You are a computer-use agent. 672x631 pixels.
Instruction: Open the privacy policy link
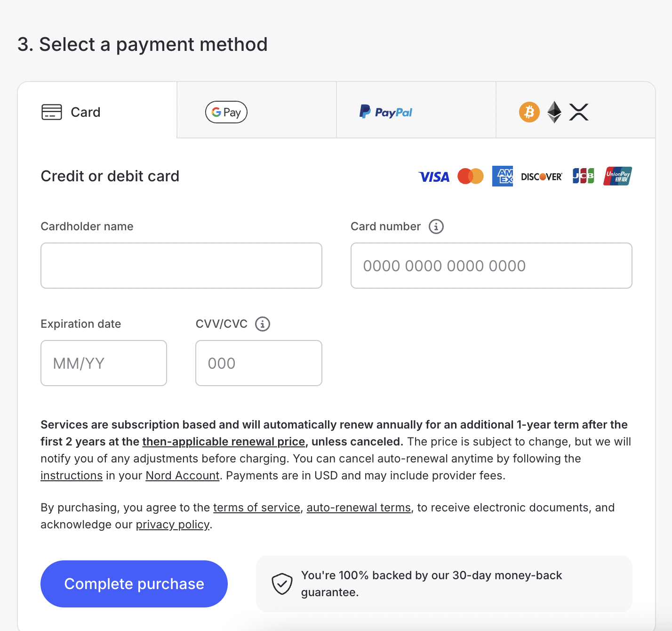coord(173,525)
